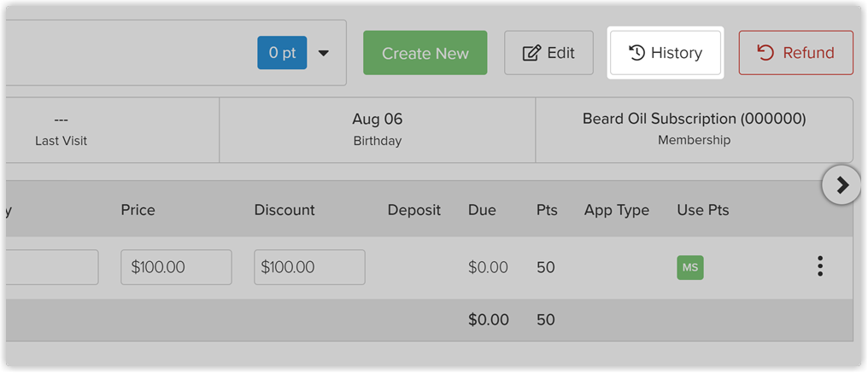Click the Birthday label

coord(378,141)
